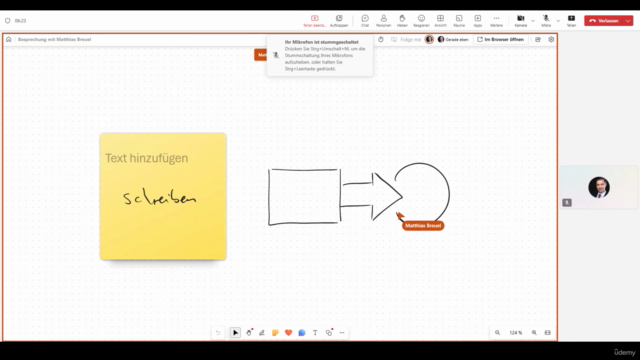Viewport: 640px width, 360px height.
Task: Click the Folge mir follow button
Action: 406,40
